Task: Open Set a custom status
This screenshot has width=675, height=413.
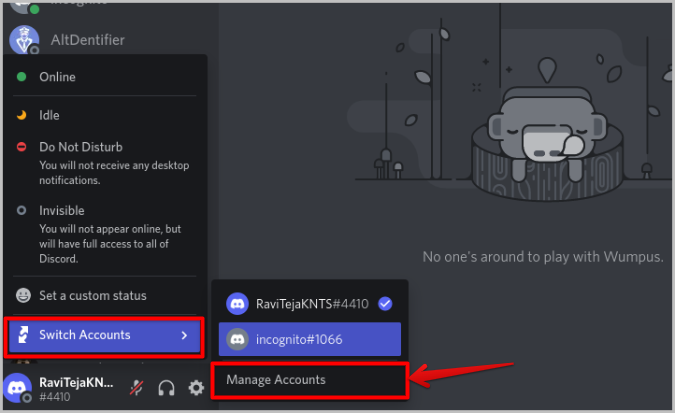Action: [x=105, y=295]
